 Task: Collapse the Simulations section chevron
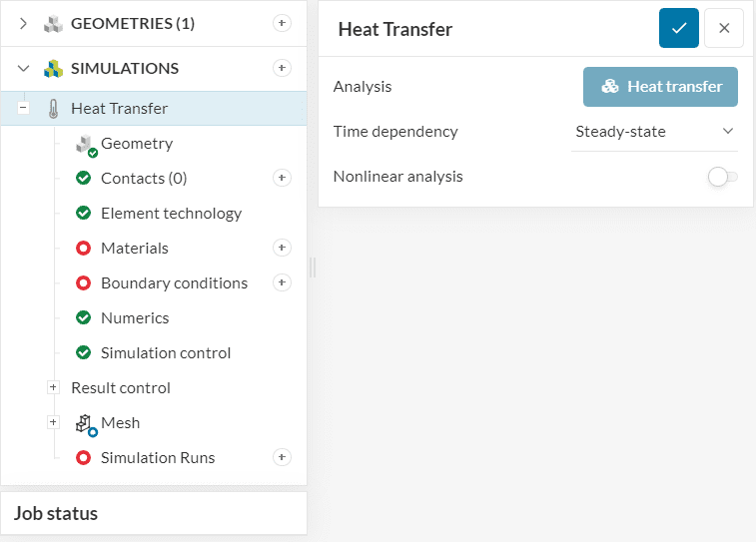click(24, 68)
